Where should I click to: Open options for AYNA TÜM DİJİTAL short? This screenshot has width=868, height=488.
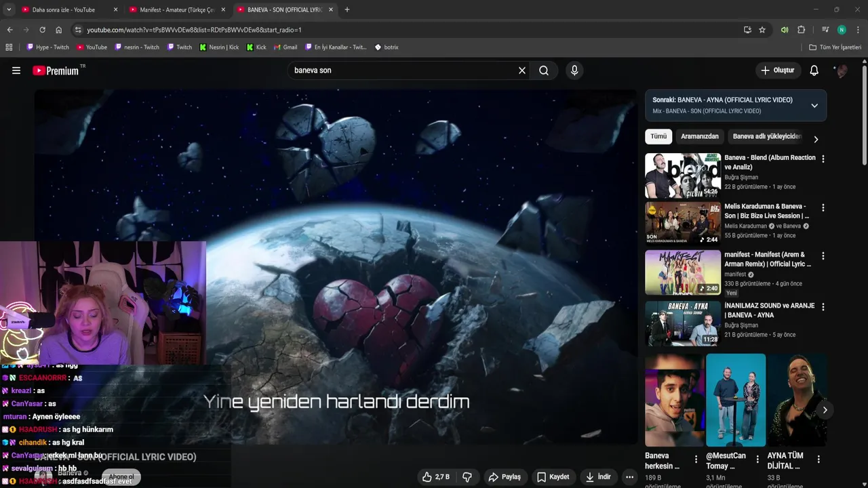(x=818, y=459)
